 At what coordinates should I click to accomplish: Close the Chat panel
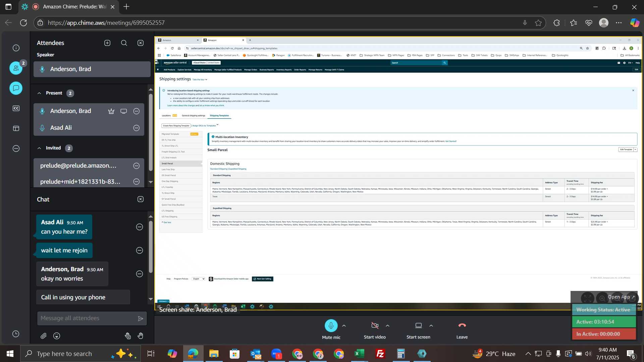[x=141, y=199]
